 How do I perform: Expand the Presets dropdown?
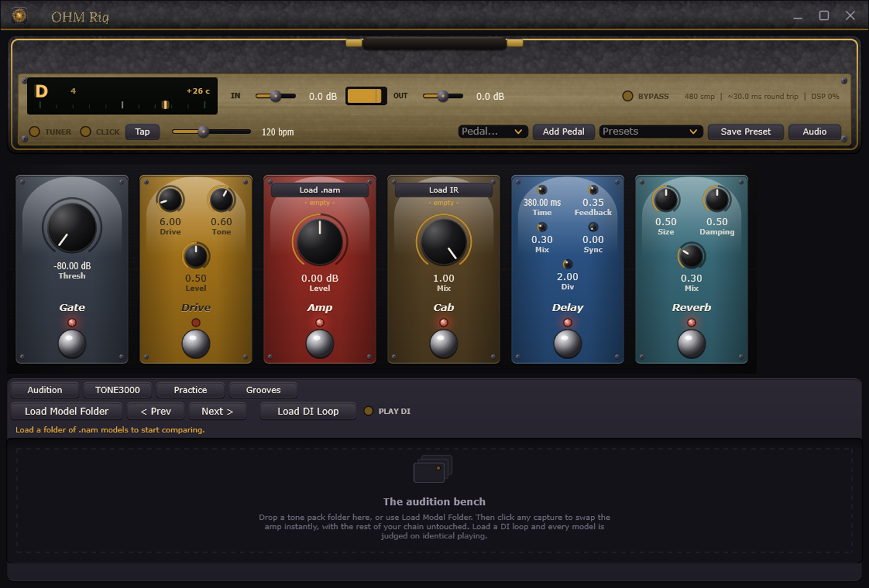[x=651, y=131]
